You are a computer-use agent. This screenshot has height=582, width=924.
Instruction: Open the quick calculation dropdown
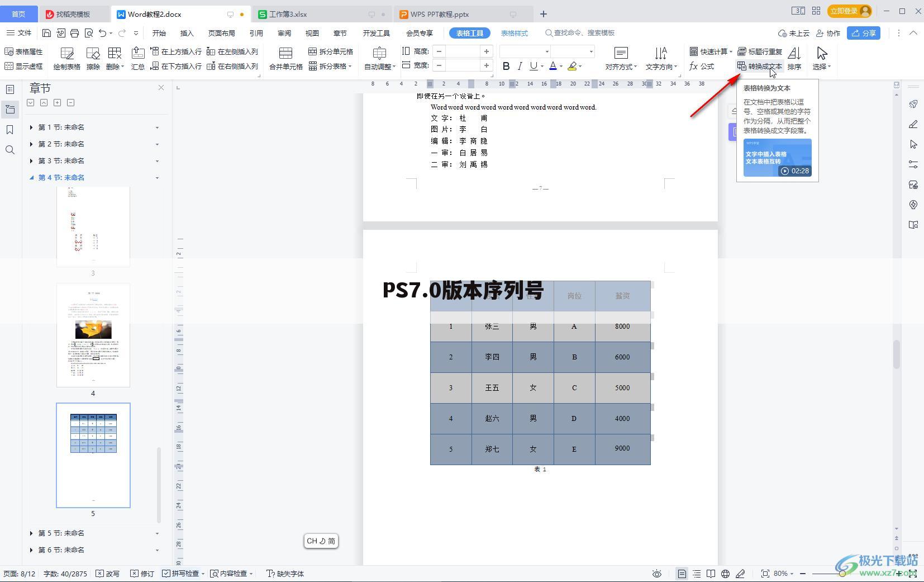coord(711,51)
